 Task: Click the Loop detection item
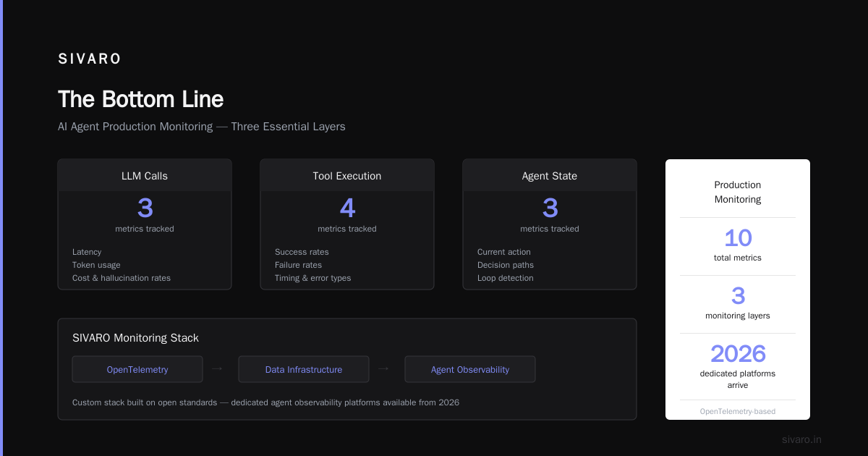pyautogui.click(x=505, y=278)
